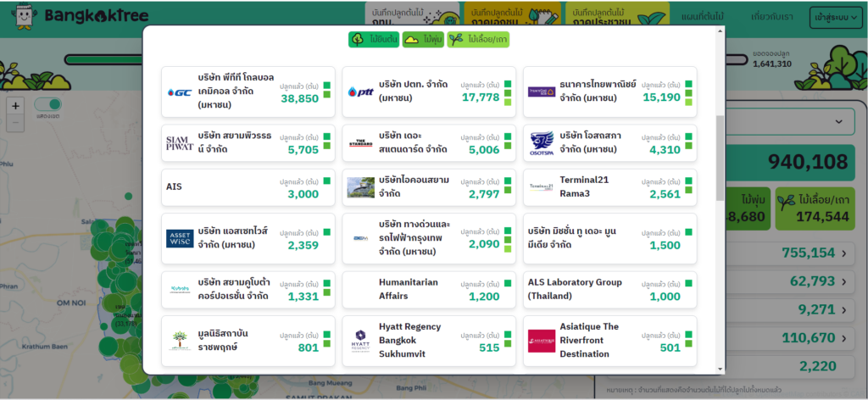Expand the 9,271 row chevron
Image resolution: width=868 pixels, height=400 pixels.
coord(843,310)
